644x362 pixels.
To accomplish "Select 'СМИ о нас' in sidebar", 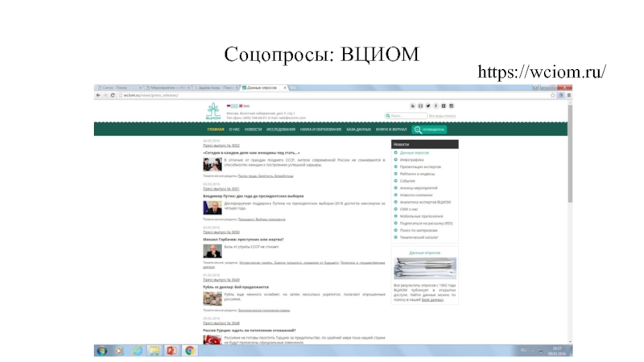I will [x=409, y=209].
